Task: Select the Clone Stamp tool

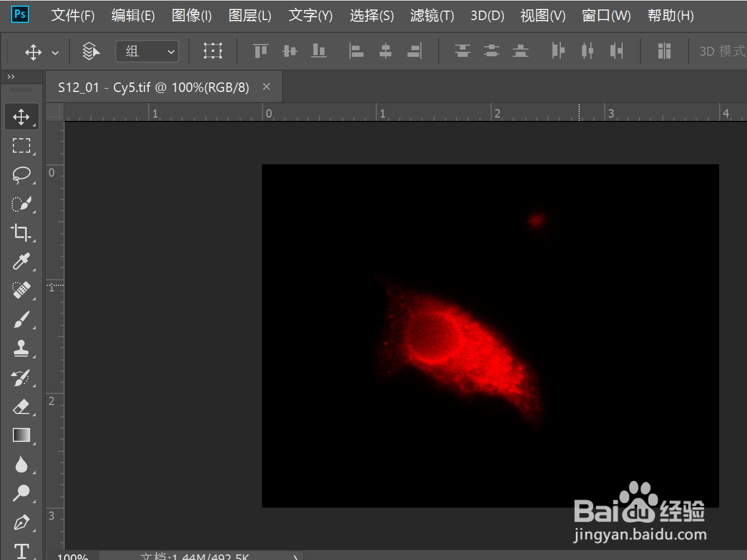Action: pos(21,349)
